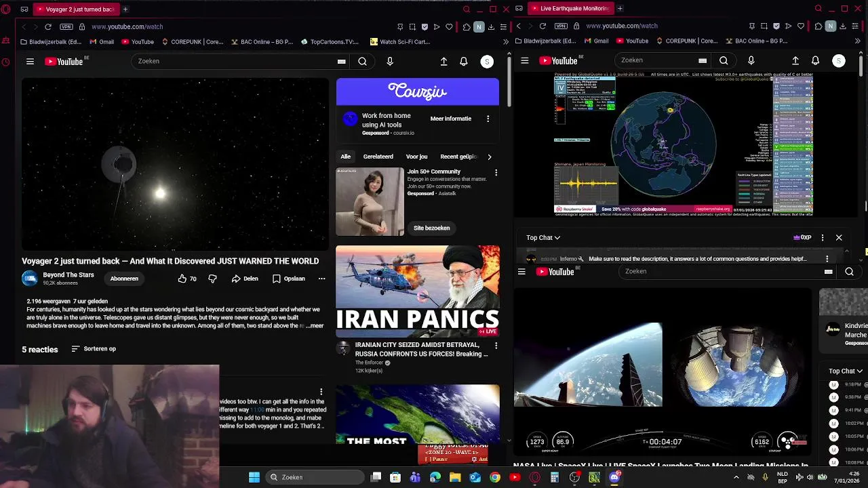
Task: Click Windows taskbar Zoeken search box
Action: tap(315, 477)
